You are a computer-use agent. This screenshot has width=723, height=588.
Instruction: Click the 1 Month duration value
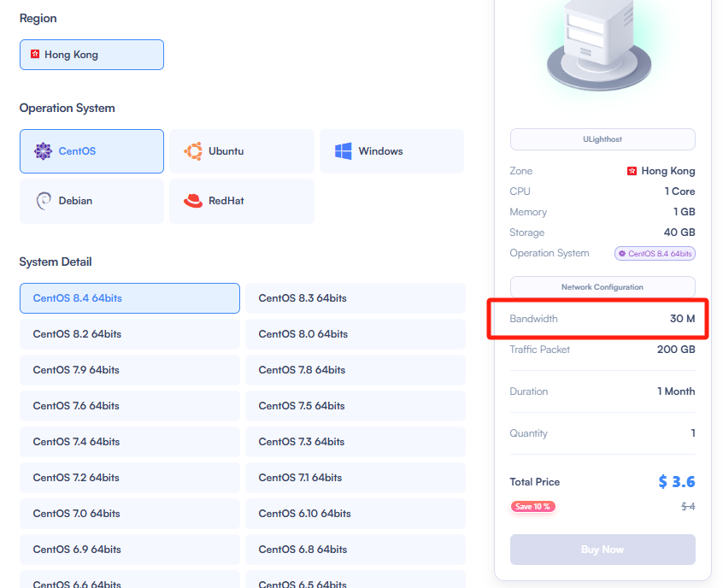click(x=676, y=391)
